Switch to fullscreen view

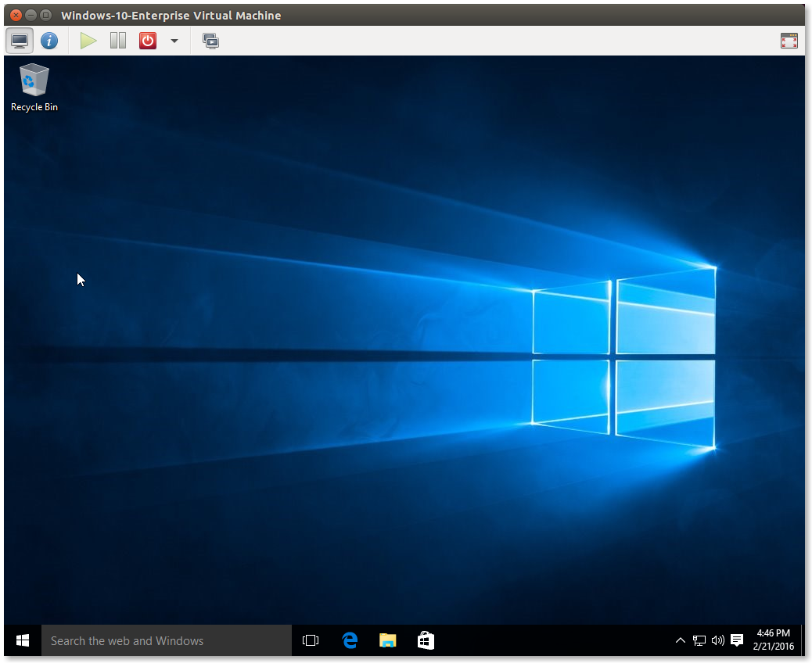[789, 41]
